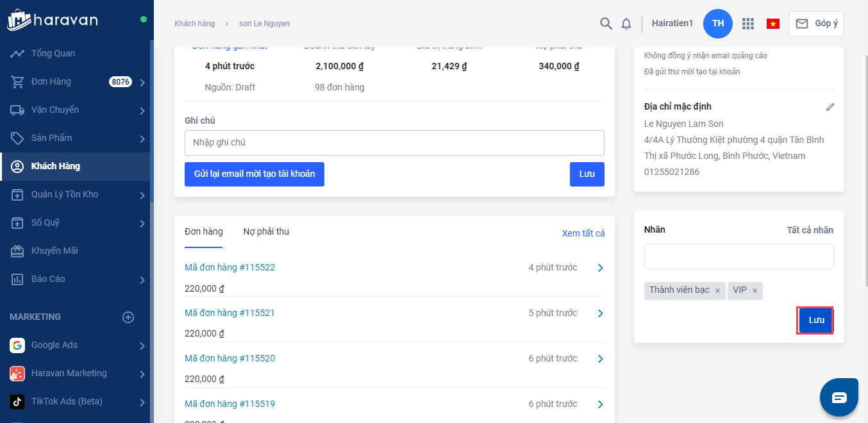This screenshot has width=868, height=423.
Task: Open the chat support bubble
Action: (839, 397)
